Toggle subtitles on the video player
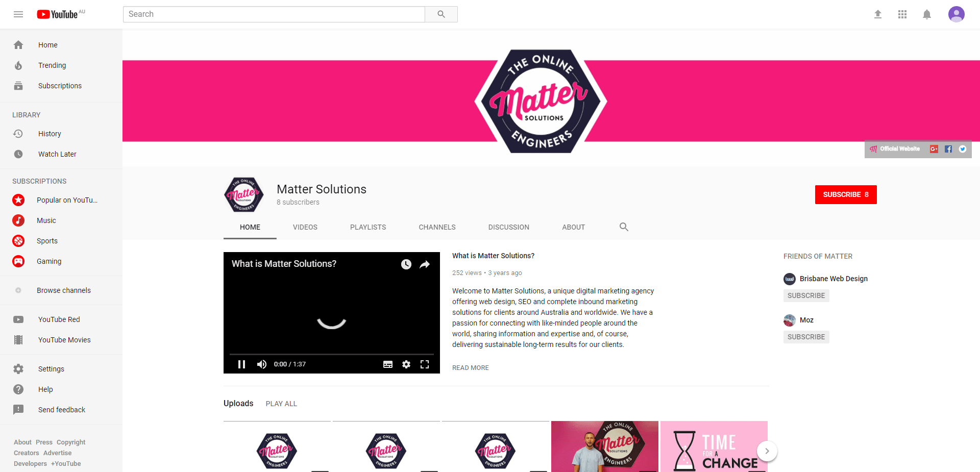Image resolution: width=980 pixels, height=472 pixels. (x=388, y=364)
